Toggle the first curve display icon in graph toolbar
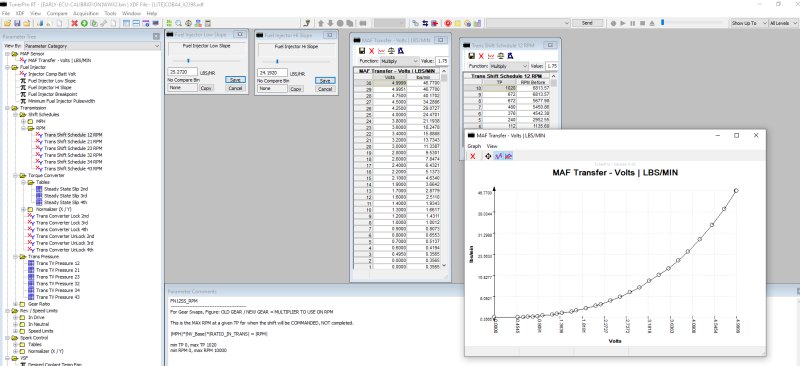The height and width of the screenshot is (366, 800). (498, 156)
